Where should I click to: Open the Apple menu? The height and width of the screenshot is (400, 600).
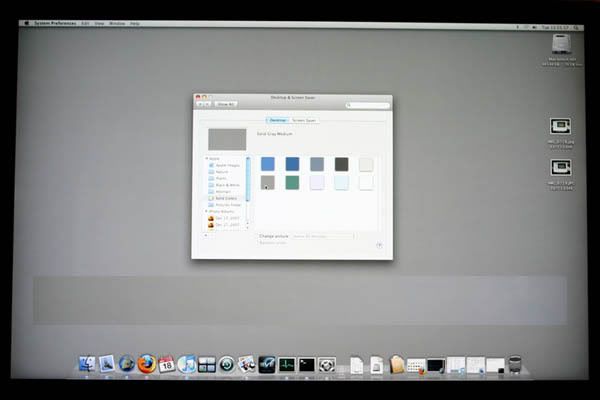coord(26,23)
